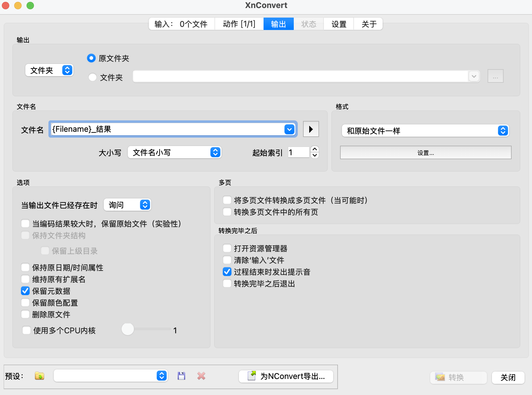Click the 起始索引 number field

[299, 152]
